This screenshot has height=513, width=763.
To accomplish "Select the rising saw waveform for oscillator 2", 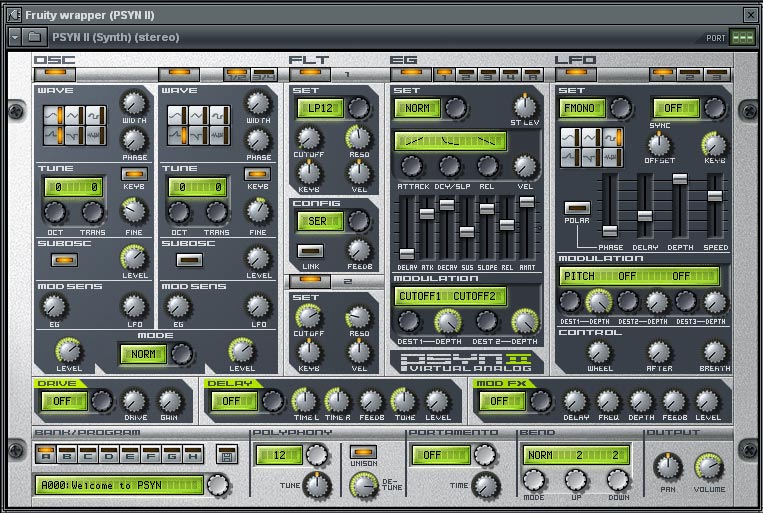I will 178,136.
